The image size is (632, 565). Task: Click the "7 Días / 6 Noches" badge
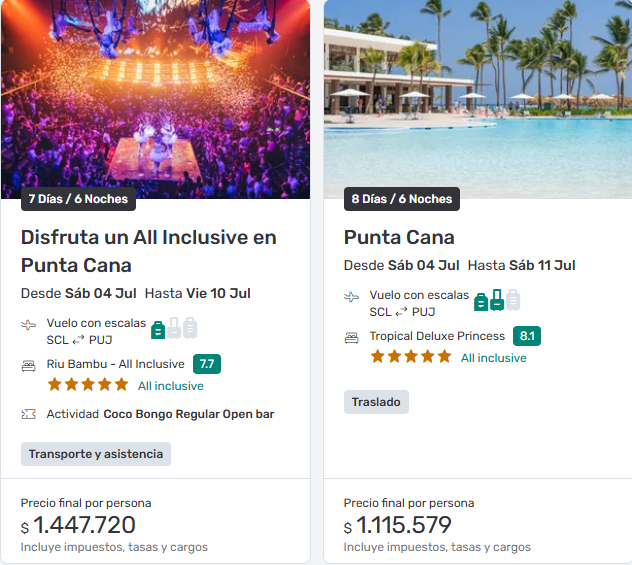pyautogui.click(x=78, y=199)
